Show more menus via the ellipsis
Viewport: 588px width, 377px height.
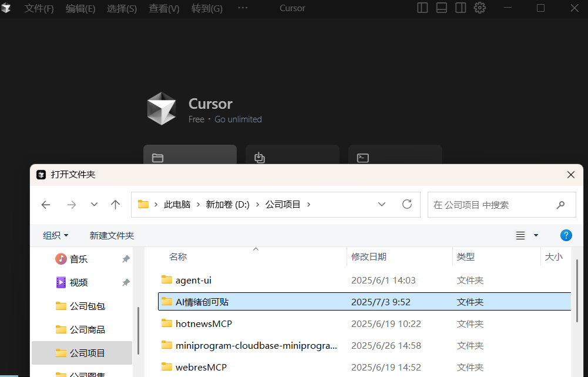coord(243,8)
